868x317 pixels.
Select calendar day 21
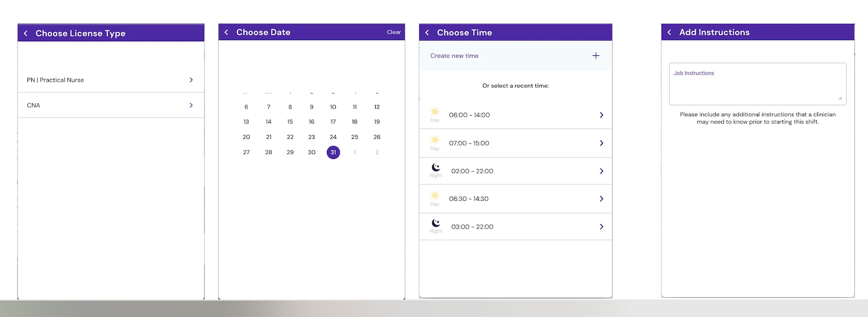tap(268, 137)
